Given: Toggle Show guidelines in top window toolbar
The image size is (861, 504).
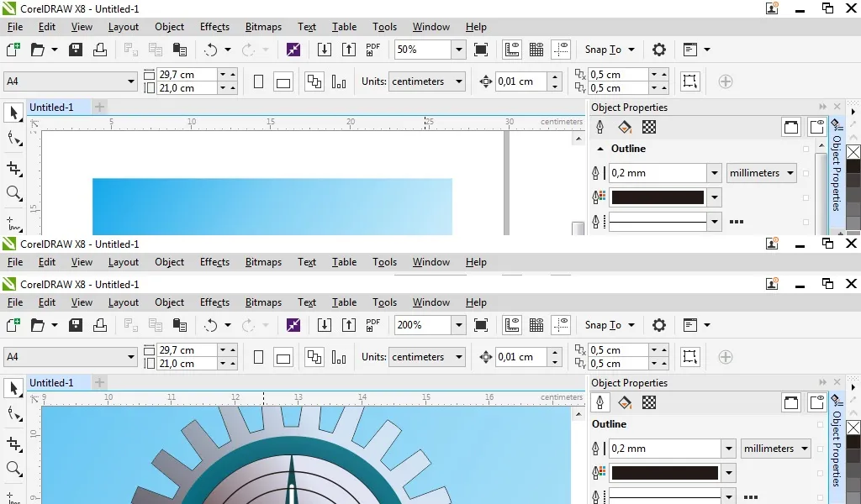Looking at the screenshot, I should tap(561, 50).
